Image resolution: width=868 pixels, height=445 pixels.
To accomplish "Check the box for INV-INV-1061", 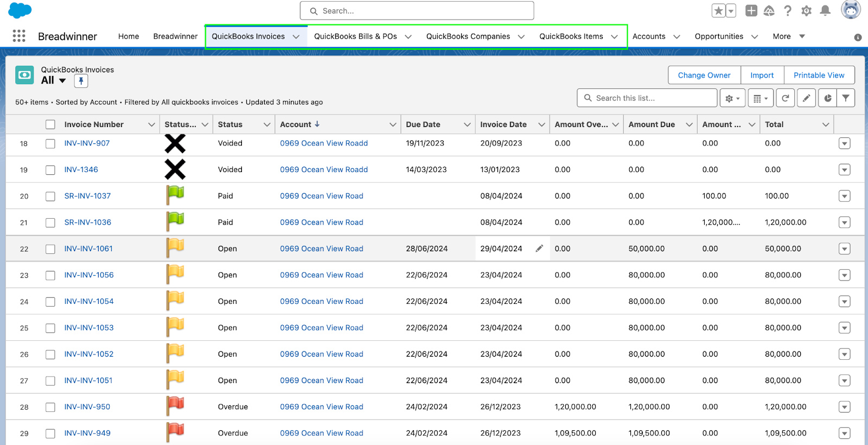I will [50, 249].
